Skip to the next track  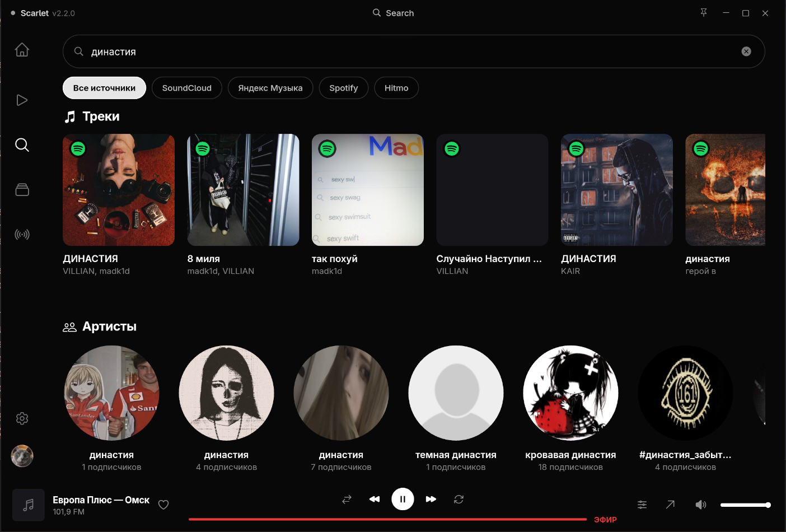pyautogui.click(x=431, y=499)
